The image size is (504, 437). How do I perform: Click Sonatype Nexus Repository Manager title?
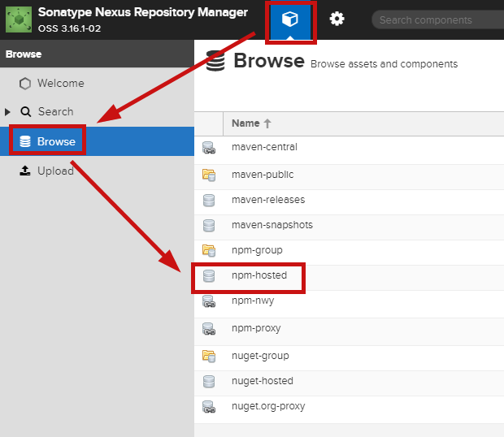point(143,12)
